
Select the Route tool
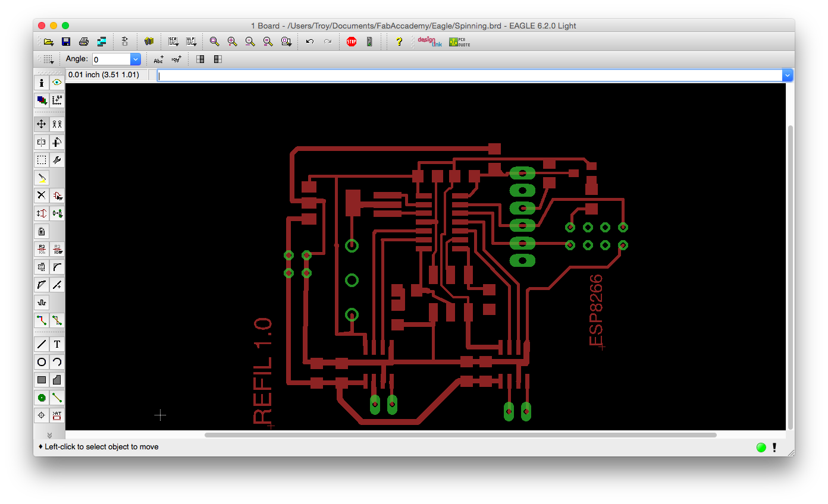point(42,320)
